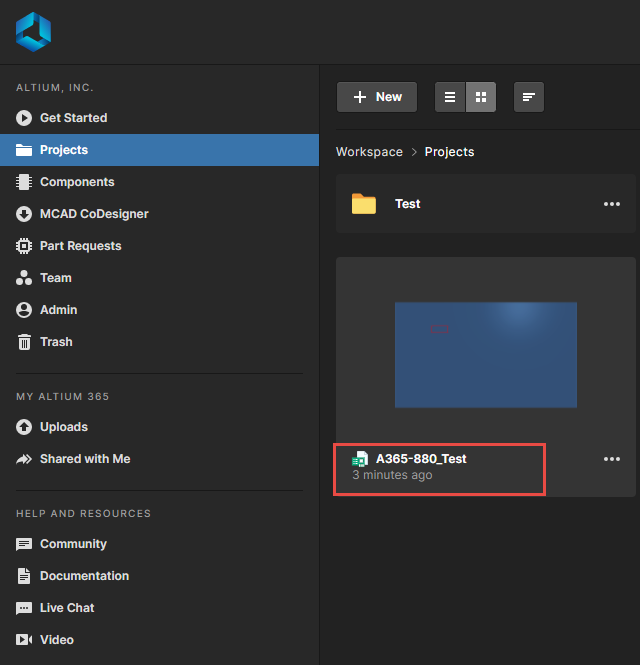
Task: Click the MCAD CoDesigner download icon
Action: (24, 214)
